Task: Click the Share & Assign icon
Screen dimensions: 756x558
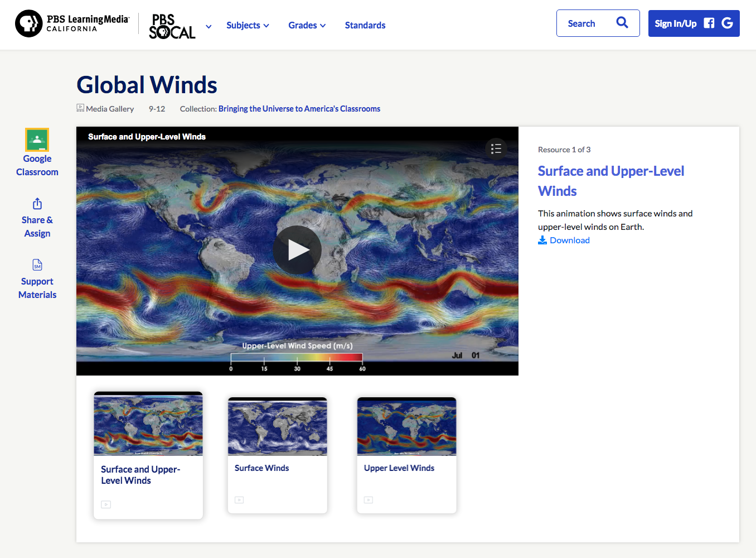Action: pyautogui.click(x=37, y=203)
